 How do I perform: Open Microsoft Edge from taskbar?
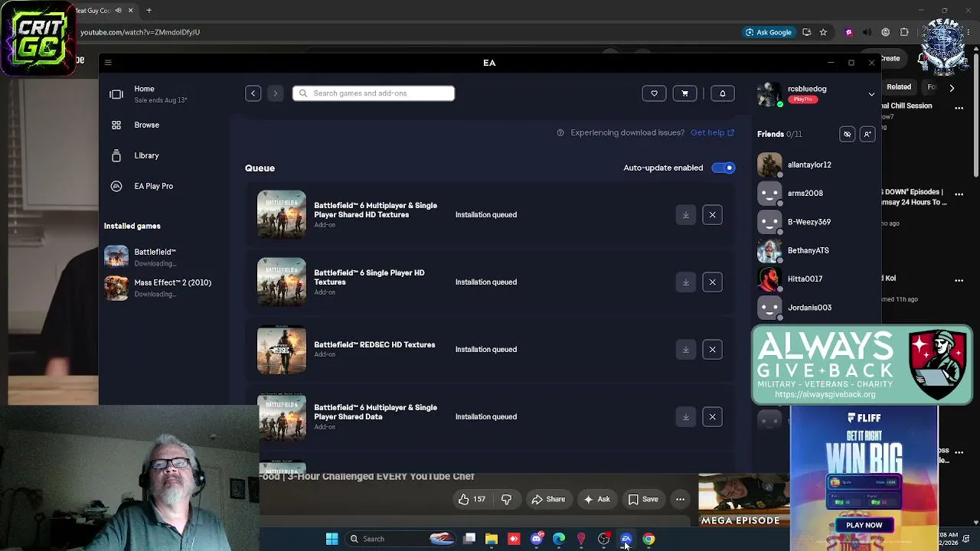tap(559, 539)
